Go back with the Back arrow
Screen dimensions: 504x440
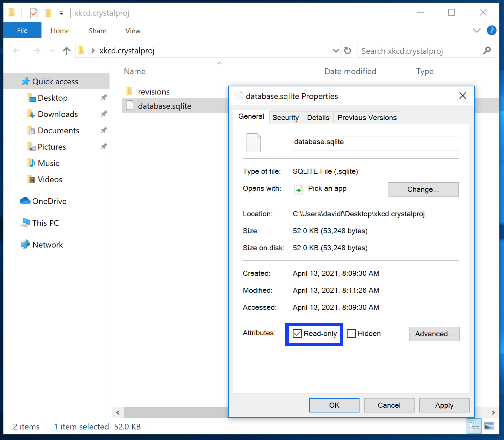17,51
